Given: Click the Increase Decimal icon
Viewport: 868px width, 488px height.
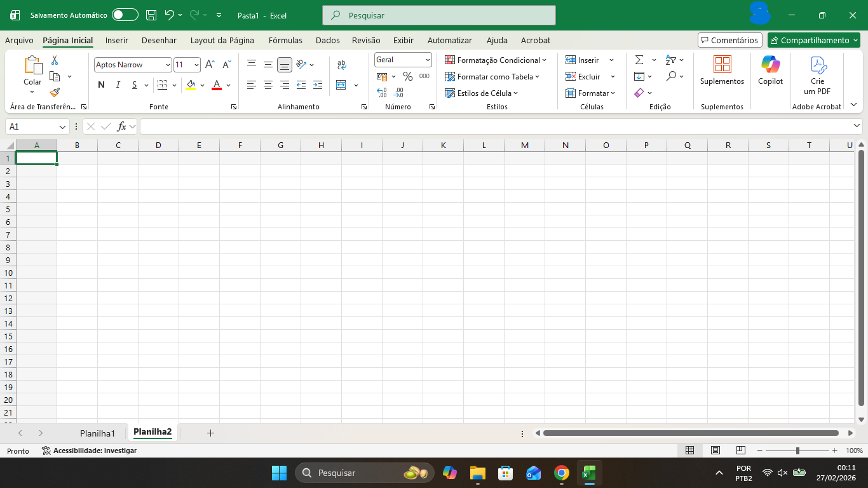Looking at the screenshot, I should click(x=382, y=93).
